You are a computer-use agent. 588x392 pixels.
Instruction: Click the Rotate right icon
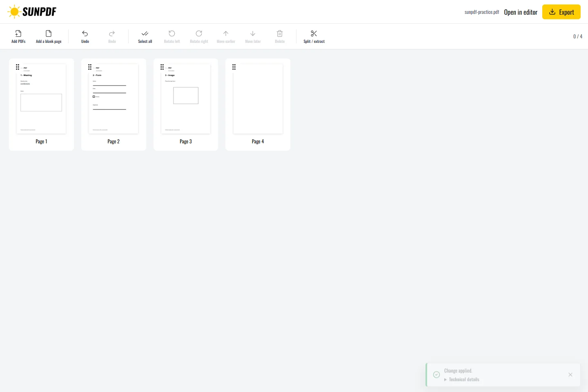[199, 33]
